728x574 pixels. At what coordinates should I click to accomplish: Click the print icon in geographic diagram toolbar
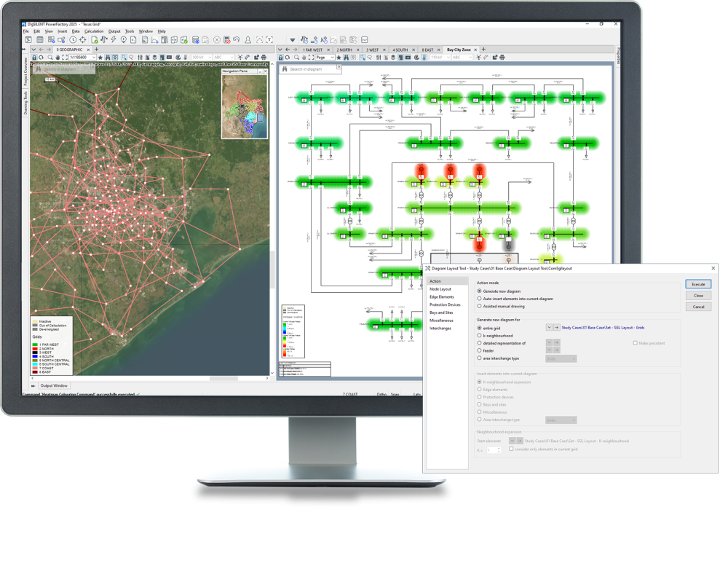[x=264, y=58]
